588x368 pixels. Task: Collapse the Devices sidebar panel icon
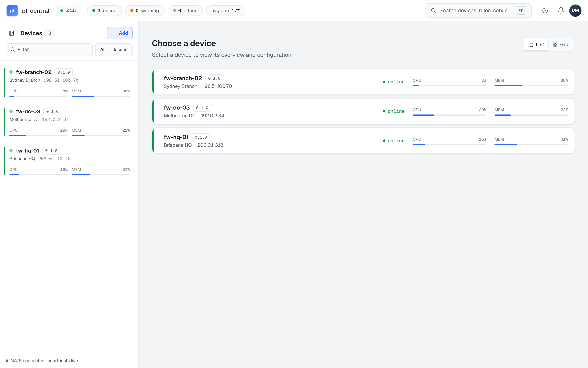click(x=11, y=33)
